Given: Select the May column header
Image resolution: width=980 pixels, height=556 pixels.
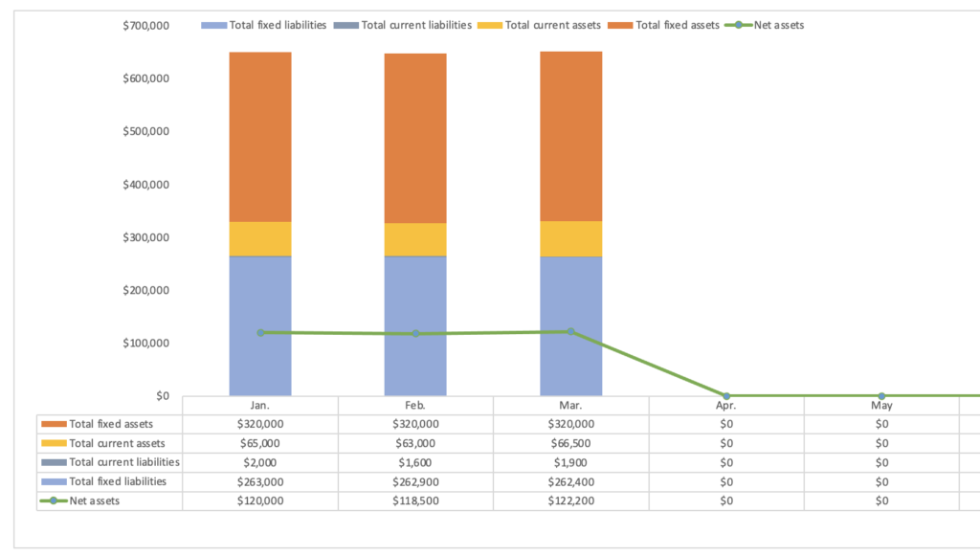Looking at the screenshot, I should click(881, 406).
